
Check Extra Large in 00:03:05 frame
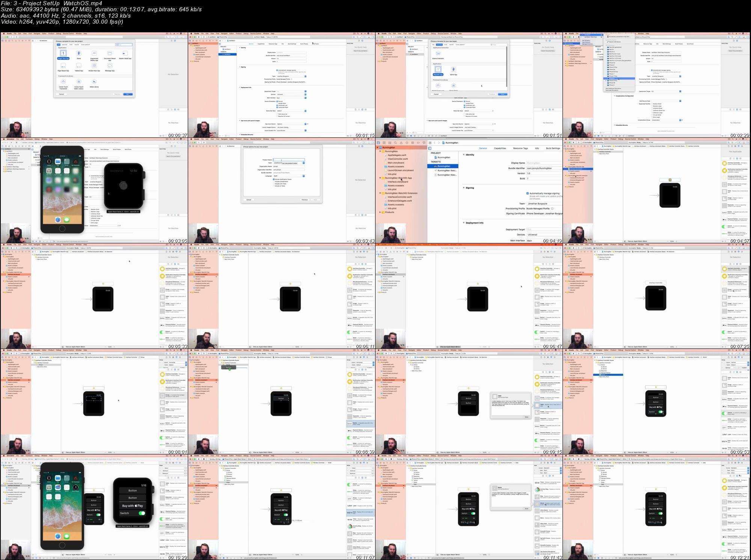point(89,223)
